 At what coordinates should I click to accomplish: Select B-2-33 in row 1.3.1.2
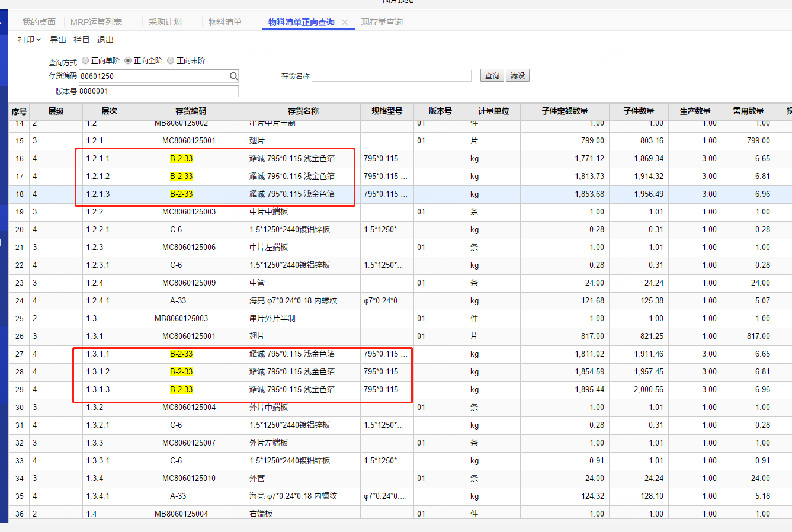point(181,372)
